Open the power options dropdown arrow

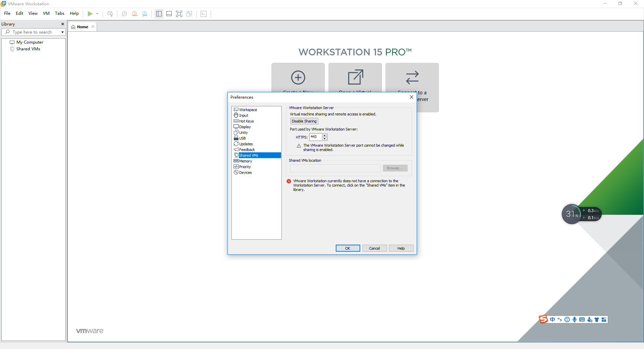(97, 14)
